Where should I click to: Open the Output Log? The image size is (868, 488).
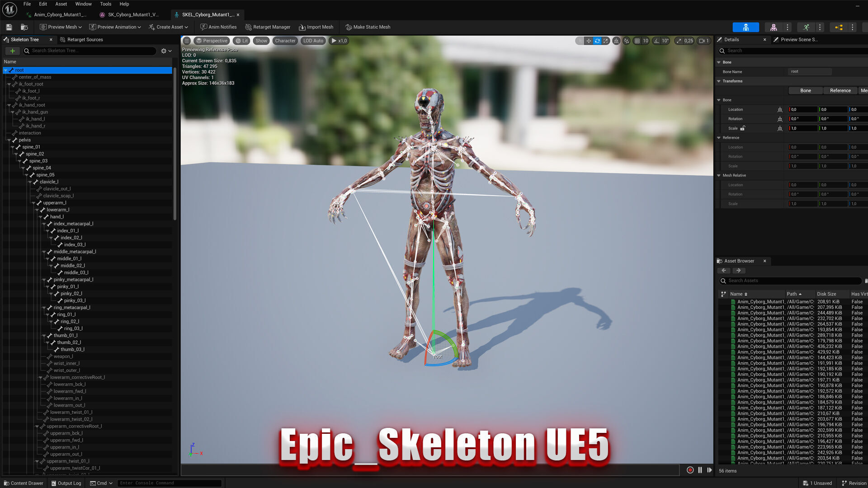pos(66,483)
